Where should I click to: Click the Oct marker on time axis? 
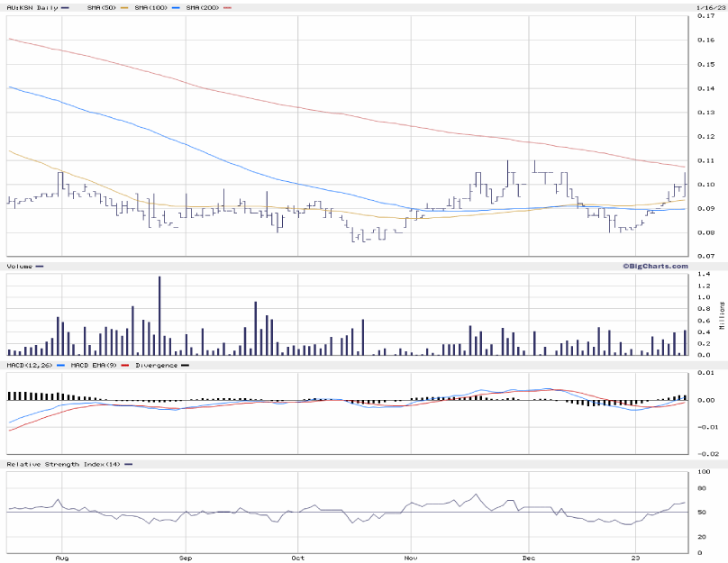pos(297,558)
